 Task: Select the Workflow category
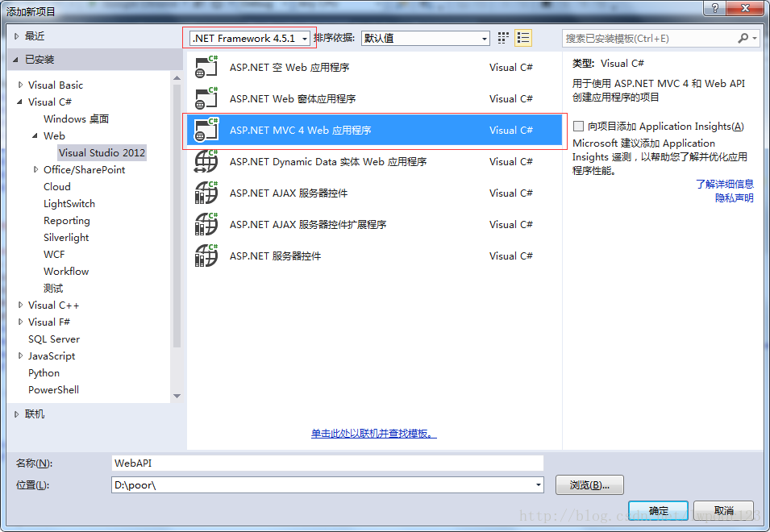point(66,272)
